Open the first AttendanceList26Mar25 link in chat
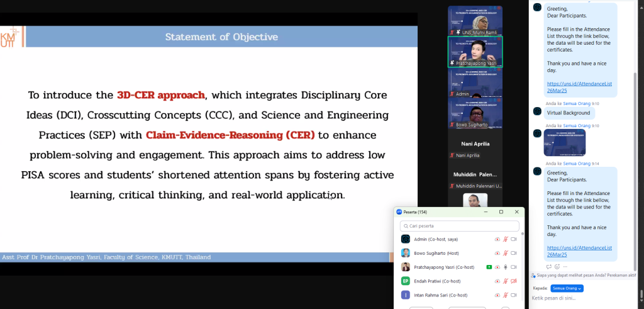The image size is (644, 309). tap(579, 87)
